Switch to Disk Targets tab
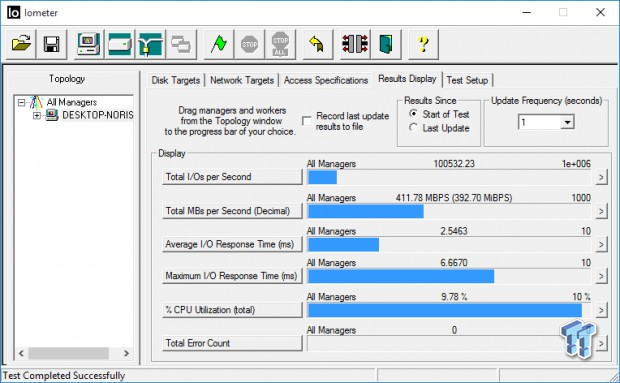The height and width of the screenshot is (383, 620). (x=176, y=80)
